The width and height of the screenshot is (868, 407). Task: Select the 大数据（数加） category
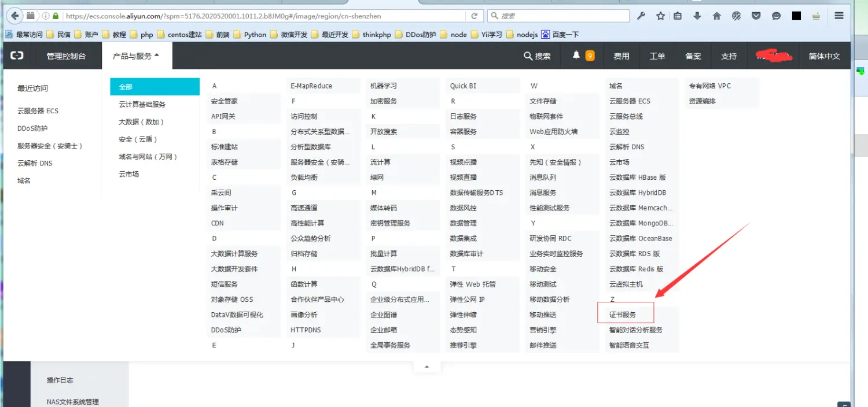pyautogui.click(x=142, y=121)
